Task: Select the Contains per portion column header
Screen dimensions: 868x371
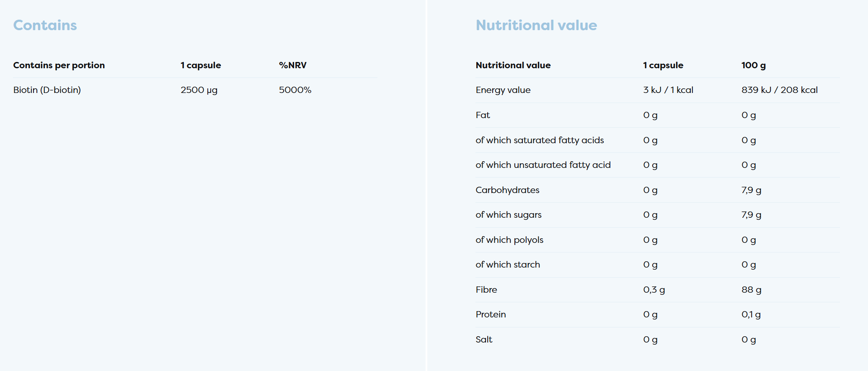Action: coord(59,65)
